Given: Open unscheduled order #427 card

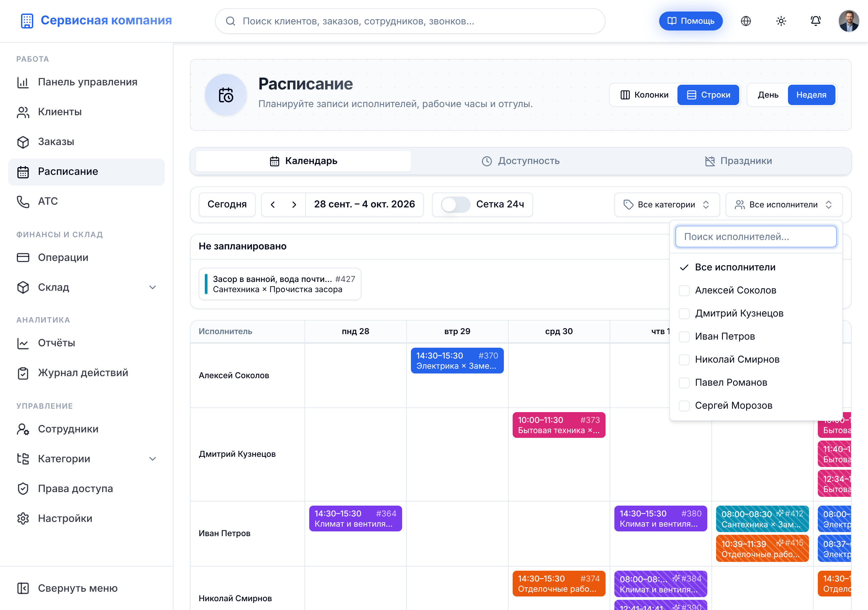Looking at the screenshot, I should [x=280, y=284].
